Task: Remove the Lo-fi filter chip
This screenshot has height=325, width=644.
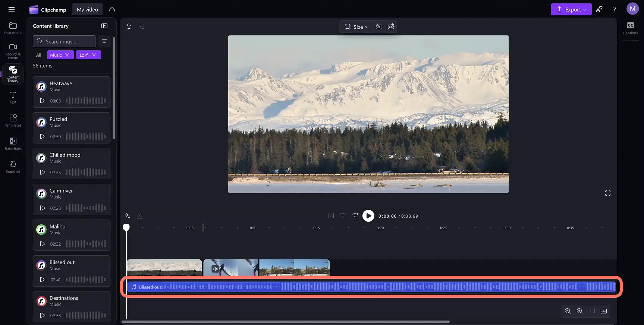Action: [94, 55]
